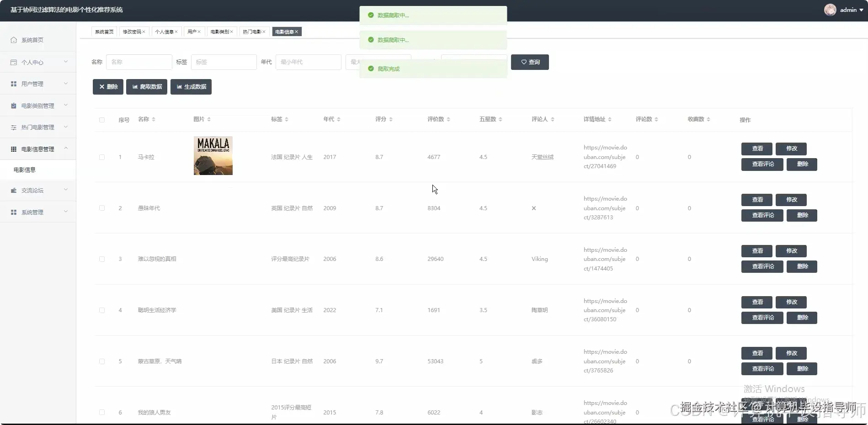The image size is (868, 425).
Task: Check the box for the 马卡拉 row
Action: pos(102,157)
